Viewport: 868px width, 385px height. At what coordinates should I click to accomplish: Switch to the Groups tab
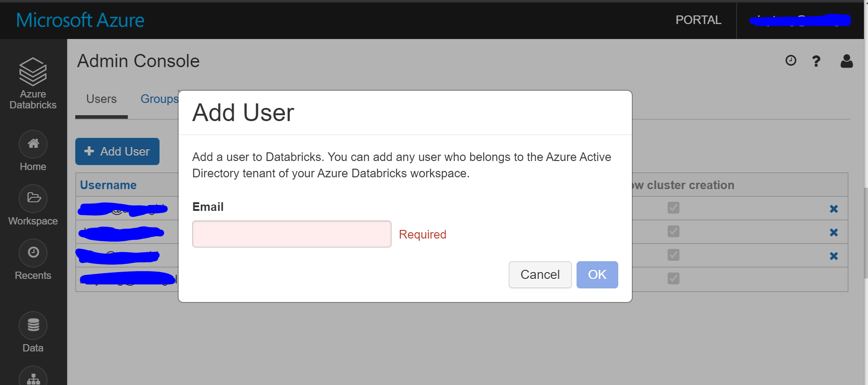tap(160, 99)
